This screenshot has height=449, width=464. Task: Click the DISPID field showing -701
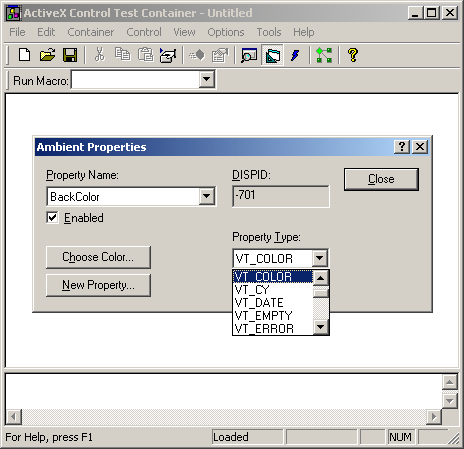(281, 197)
